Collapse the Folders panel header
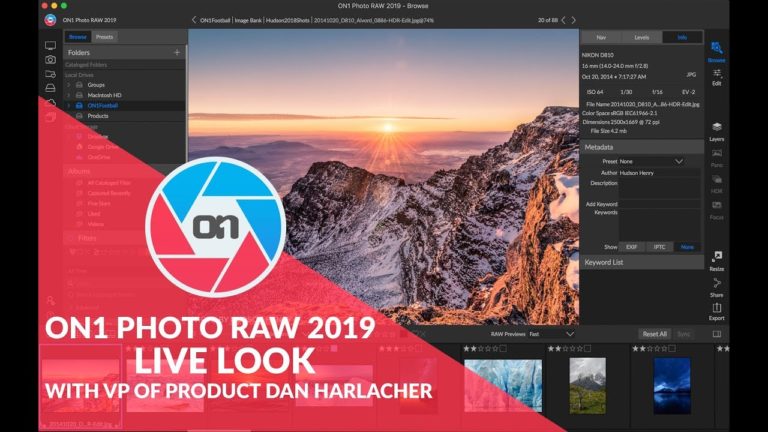Viewport: 768px width, 432px height. click(x=124, y=52)
